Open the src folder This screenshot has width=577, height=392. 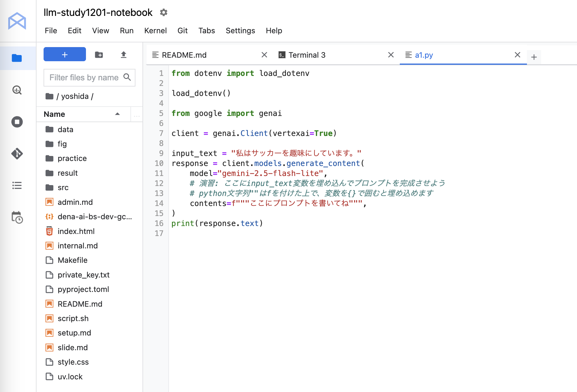coord(63,187)
